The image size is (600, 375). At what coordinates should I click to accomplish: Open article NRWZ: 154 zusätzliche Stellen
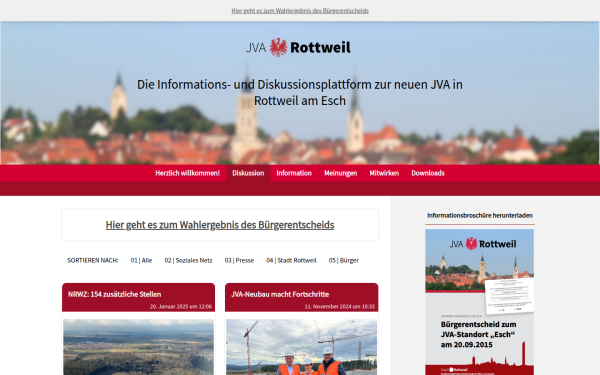(x=114, y=294)
